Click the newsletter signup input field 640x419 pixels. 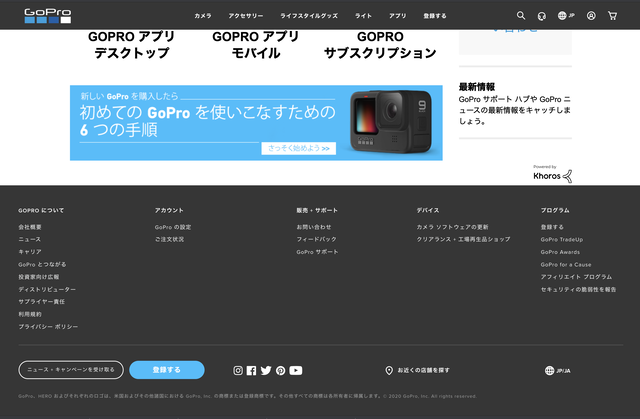pyautogui.click(x=71, y=370)
